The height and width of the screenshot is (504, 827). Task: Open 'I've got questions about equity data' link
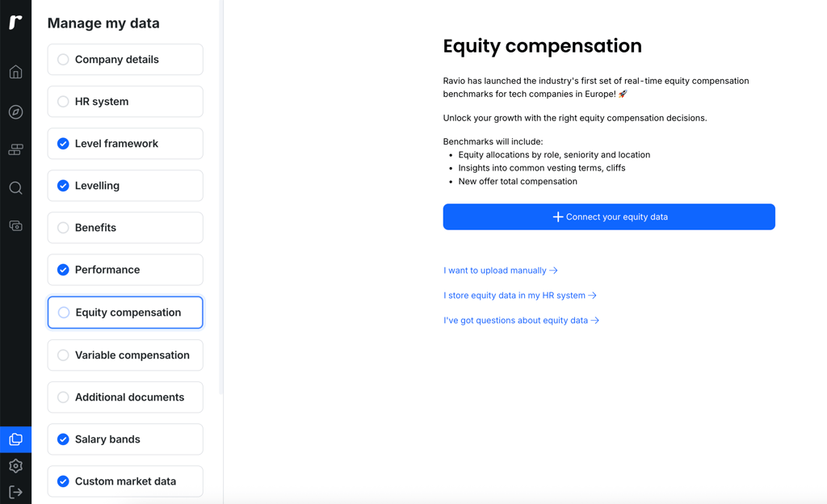521,321
